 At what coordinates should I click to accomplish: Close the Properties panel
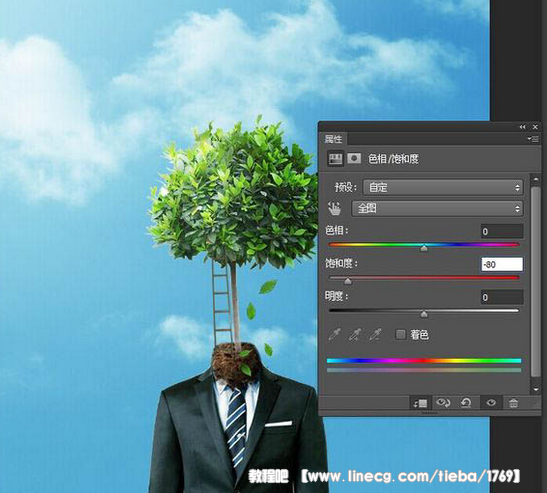tap(535, 127)
